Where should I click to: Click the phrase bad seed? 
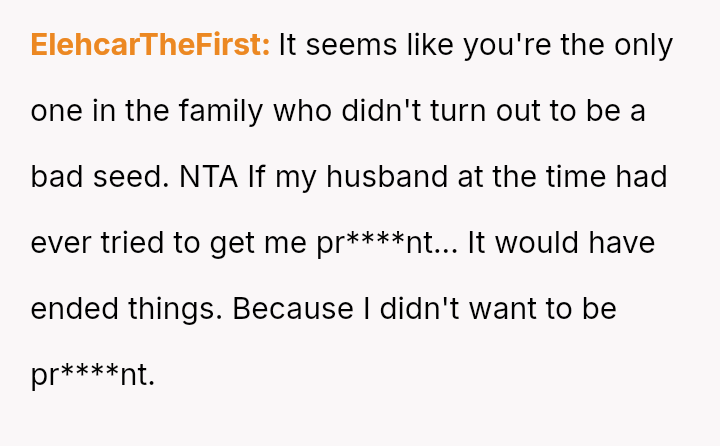tap(100, 177)
